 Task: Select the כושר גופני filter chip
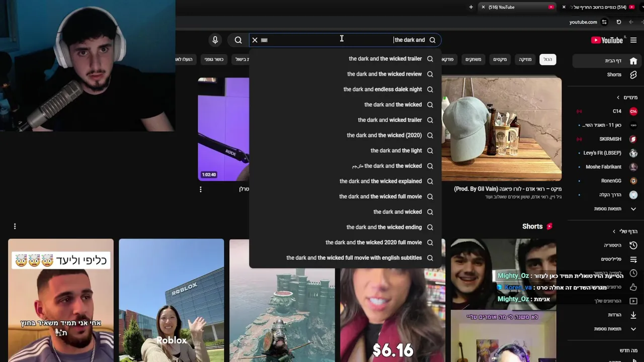214,59
